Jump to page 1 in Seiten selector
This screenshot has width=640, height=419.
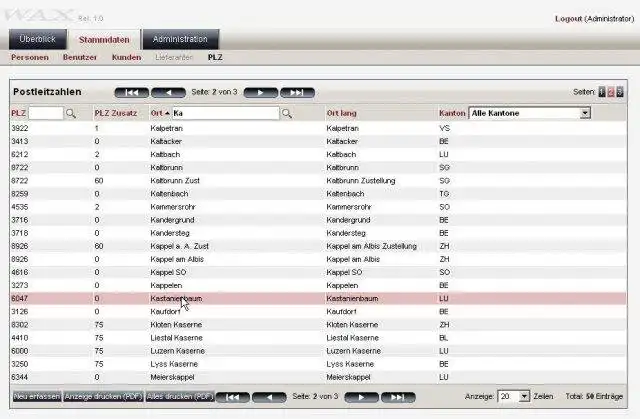pyautogui.click(x=602, y=92)
